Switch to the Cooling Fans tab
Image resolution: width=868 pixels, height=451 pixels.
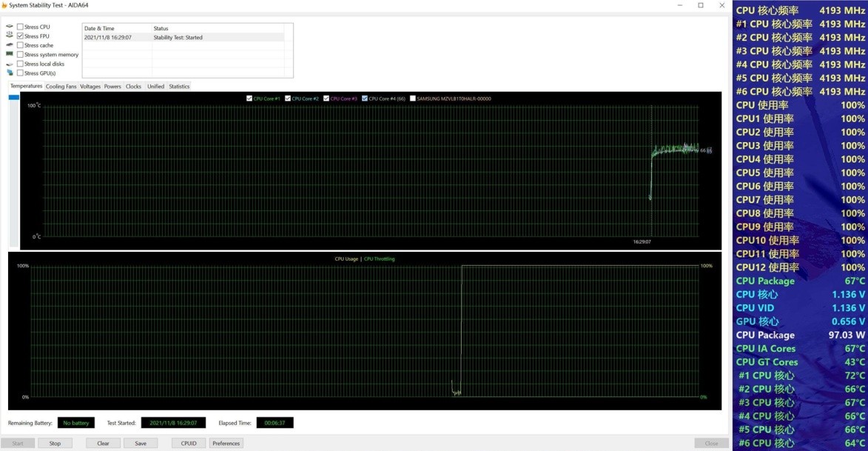(61, 87)
